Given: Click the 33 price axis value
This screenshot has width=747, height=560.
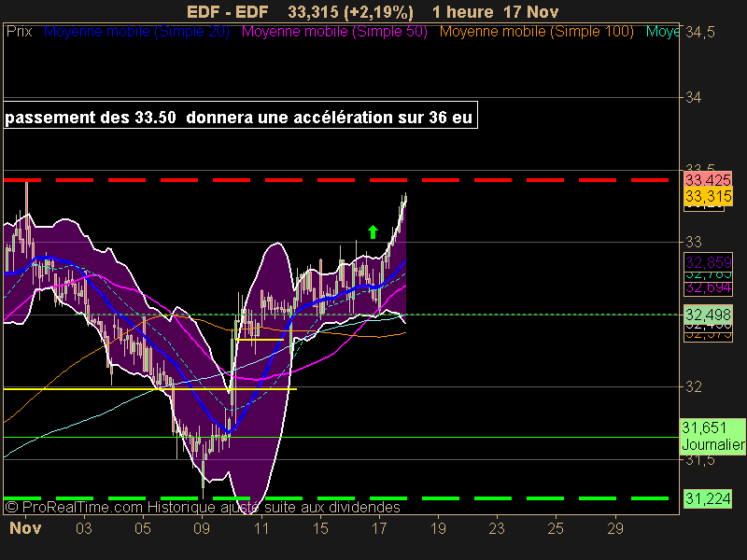Looking at the screenshot, I should [x=694, y=242].
